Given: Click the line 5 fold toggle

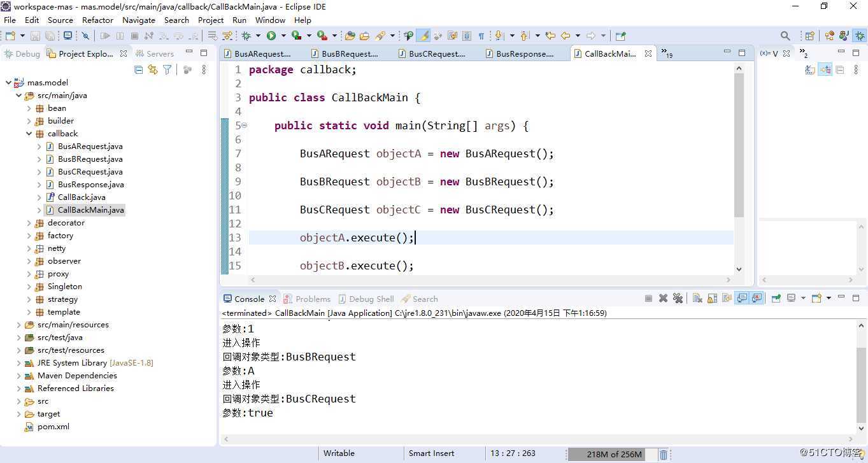Looking at the screenshot, I should [244, 125].
